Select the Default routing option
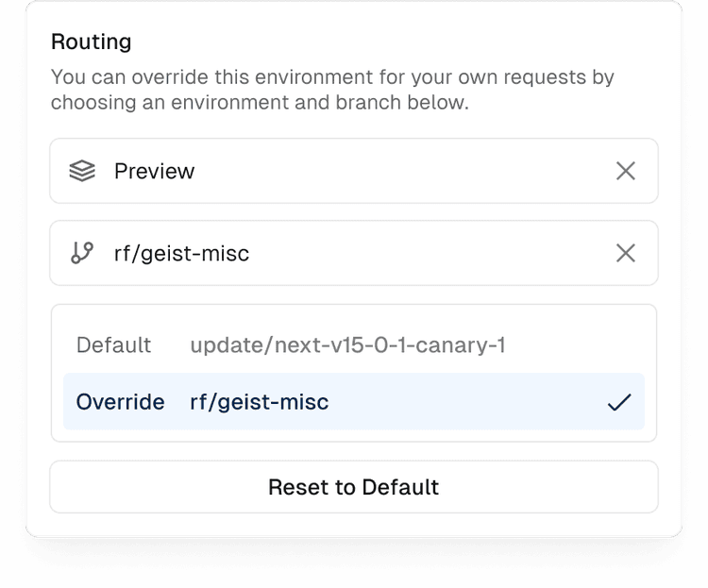The width and height of the screenshot is (708, 588). pos(354,345)
